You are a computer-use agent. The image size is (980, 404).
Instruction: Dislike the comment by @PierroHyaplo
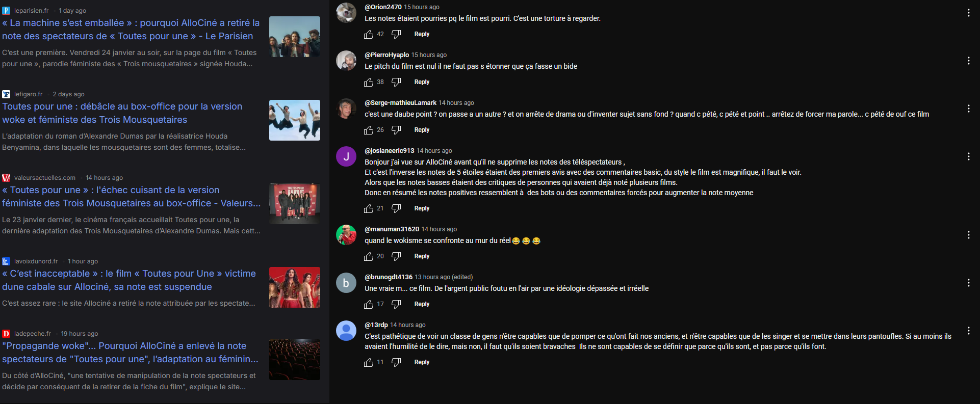[x=396, y=82]
